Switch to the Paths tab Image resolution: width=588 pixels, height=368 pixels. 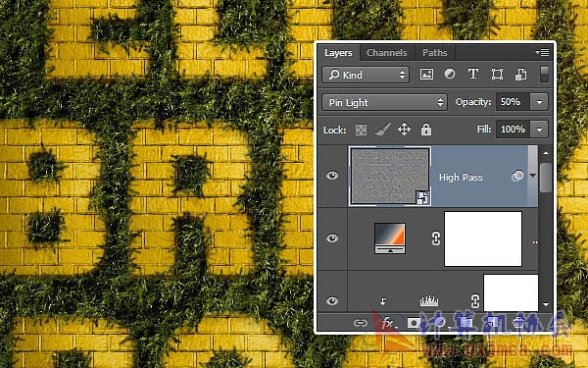[x=434, y=53]
